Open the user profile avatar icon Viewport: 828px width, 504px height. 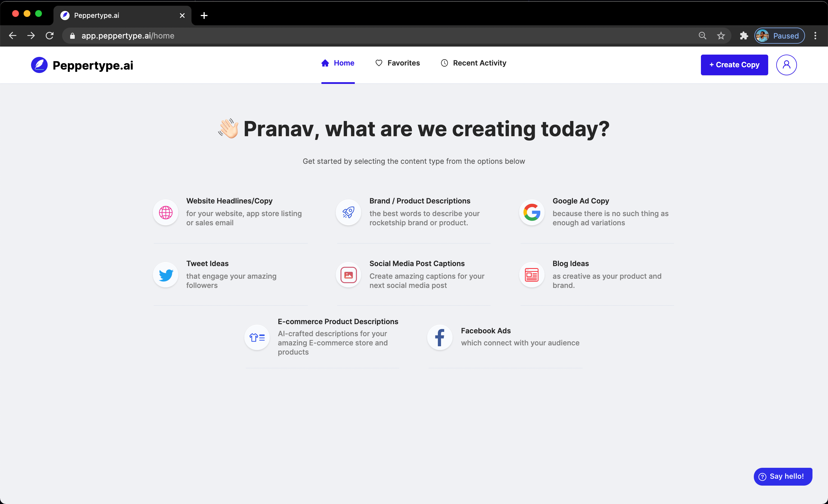786,65
